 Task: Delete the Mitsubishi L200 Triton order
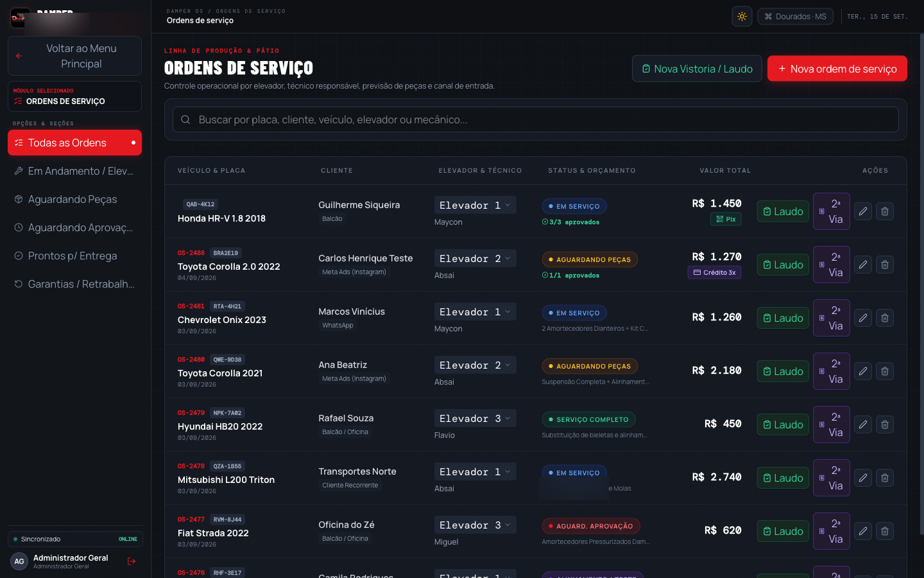click(x=885, y=478)
